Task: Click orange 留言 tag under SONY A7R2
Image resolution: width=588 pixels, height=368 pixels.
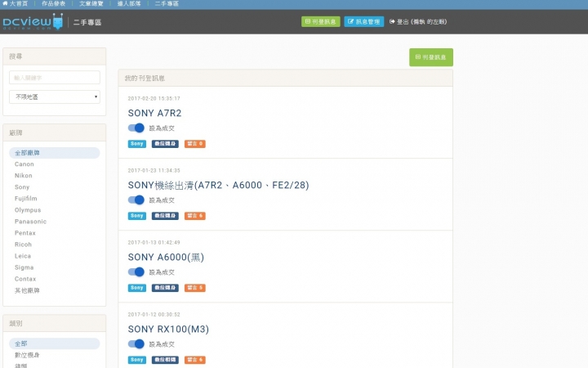Action: point(195,144)
